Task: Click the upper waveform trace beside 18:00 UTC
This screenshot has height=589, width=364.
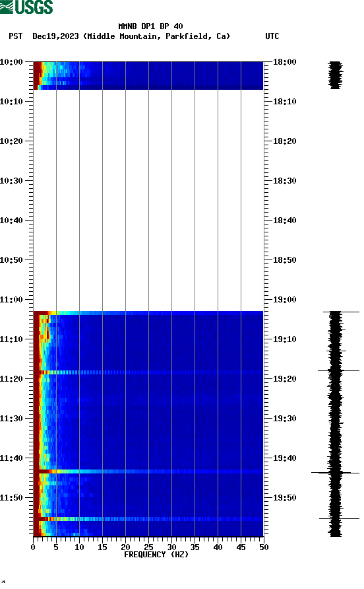Action: (x=336, y=75)
